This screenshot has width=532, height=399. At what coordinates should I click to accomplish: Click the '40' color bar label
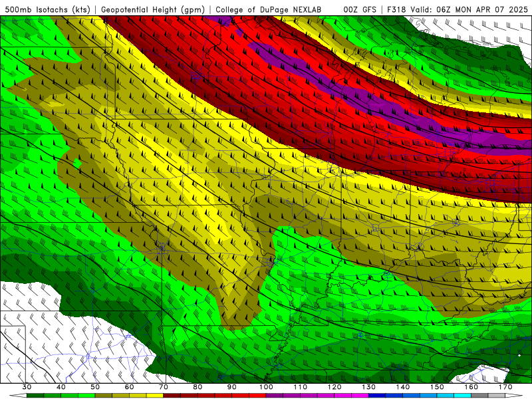61,387
